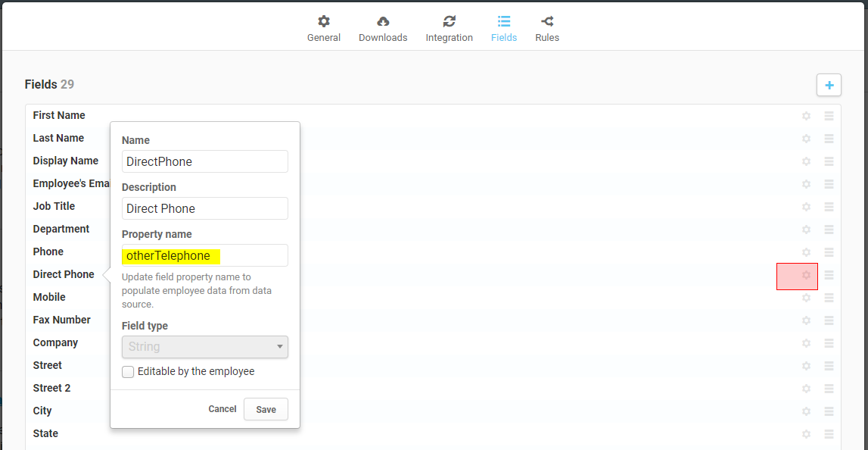The image size is (868, 450).
Task: Grab reorder handle for Fax Number row
Action: tap(829, 320)
